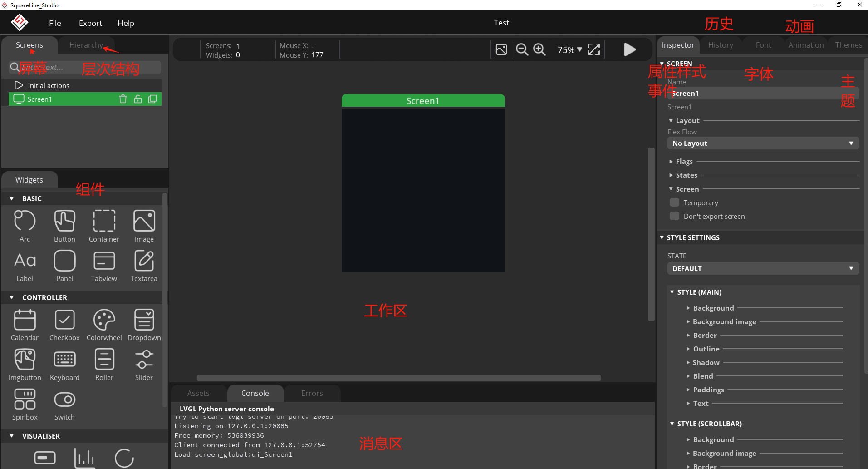The image size is (868, 469).
Task: Open the Flex Flow No Layout dropdown
Action: pos(763,143)
